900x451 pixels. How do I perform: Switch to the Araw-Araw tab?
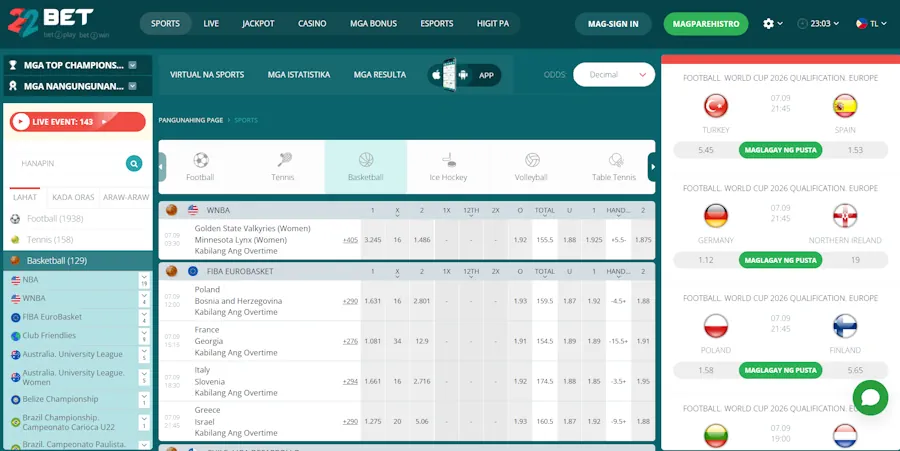click(126, 197)
